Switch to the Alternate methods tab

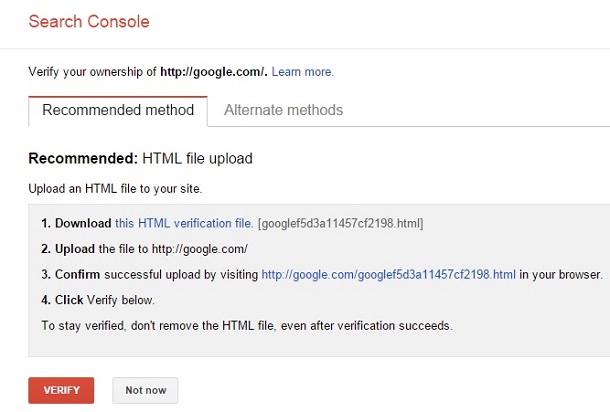(283, 110)
